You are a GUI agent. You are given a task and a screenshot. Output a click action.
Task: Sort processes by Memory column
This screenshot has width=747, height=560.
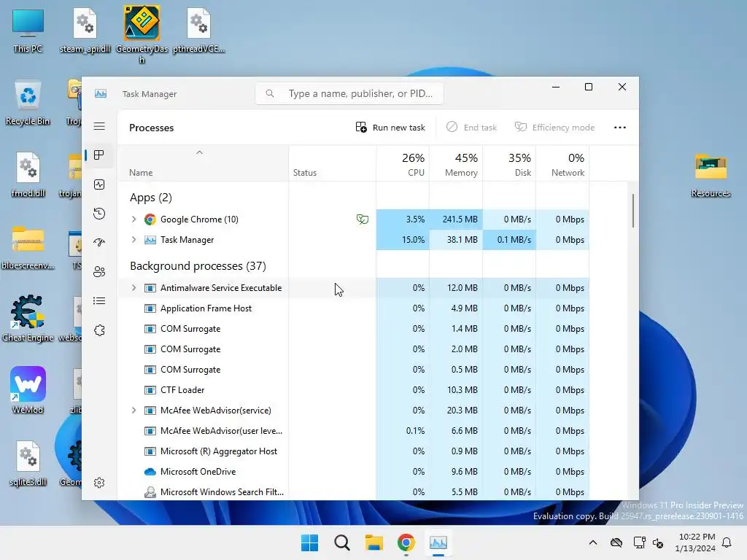(456, 164)
